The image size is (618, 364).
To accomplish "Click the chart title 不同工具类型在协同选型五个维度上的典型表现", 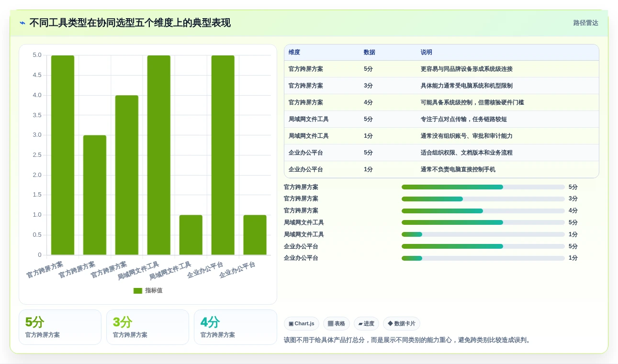I will 130,23.
